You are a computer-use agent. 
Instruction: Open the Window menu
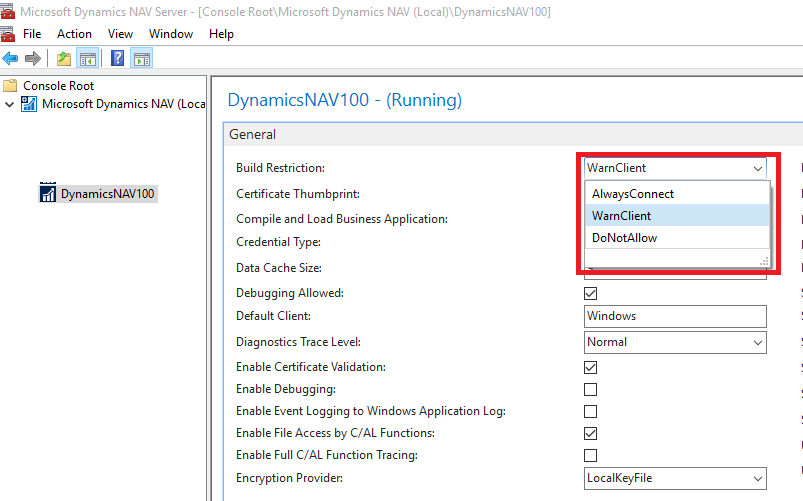[x=171, y=34]
